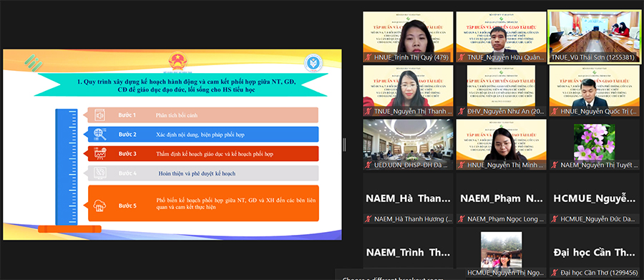Click muted mic icon beside NAEM_Phạm Ngọc Long
The image size is (644, 280).
(x=462, y=219)
